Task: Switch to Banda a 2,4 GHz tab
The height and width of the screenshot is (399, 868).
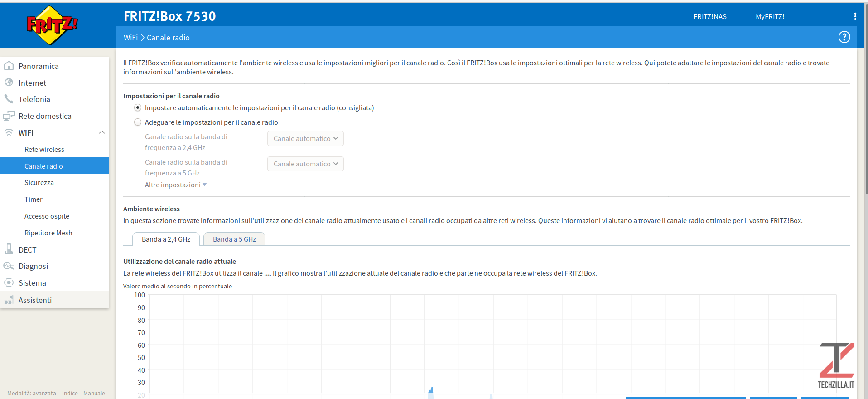Action: 166,239
